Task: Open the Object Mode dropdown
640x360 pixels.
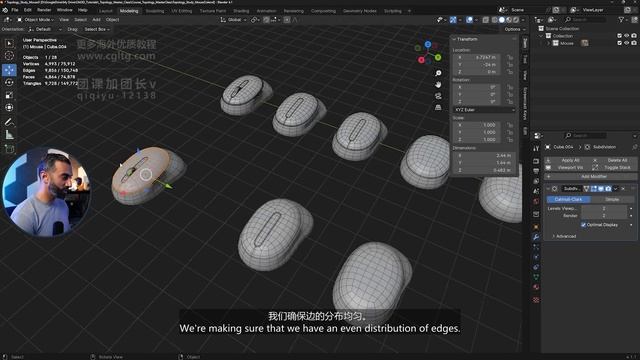Action: (x=36, y=20)
